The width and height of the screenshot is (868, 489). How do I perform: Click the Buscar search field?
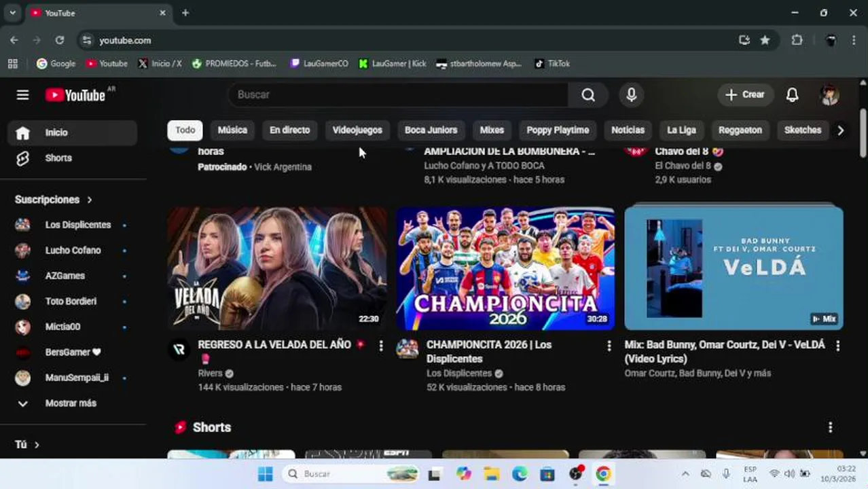(x=398, y=94)
